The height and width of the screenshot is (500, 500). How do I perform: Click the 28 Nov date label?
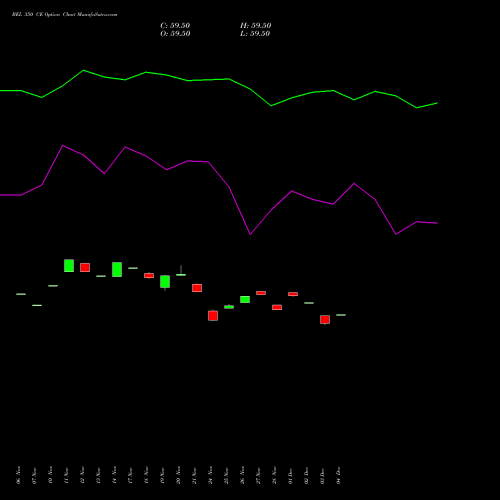[274, 475]
